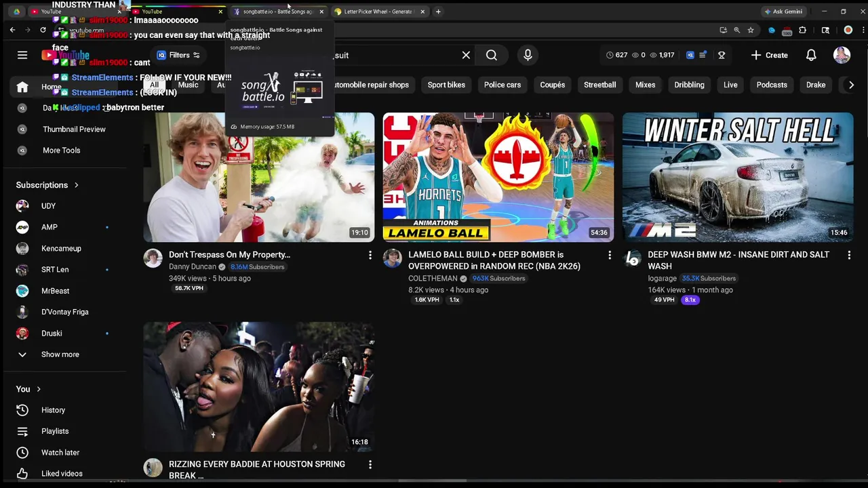This screenshot has width=868, height=488.
Task: Expand Subscriptions section chevron
Action: pos(76,185)
